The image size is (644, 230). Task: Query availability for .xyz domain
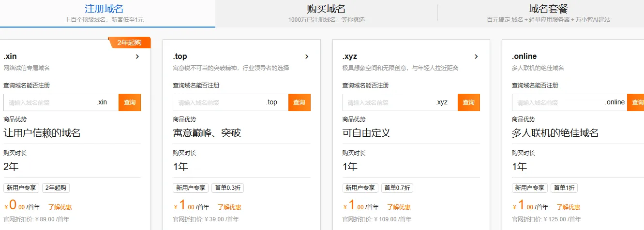pyautogui.click(x=469, y=102)
